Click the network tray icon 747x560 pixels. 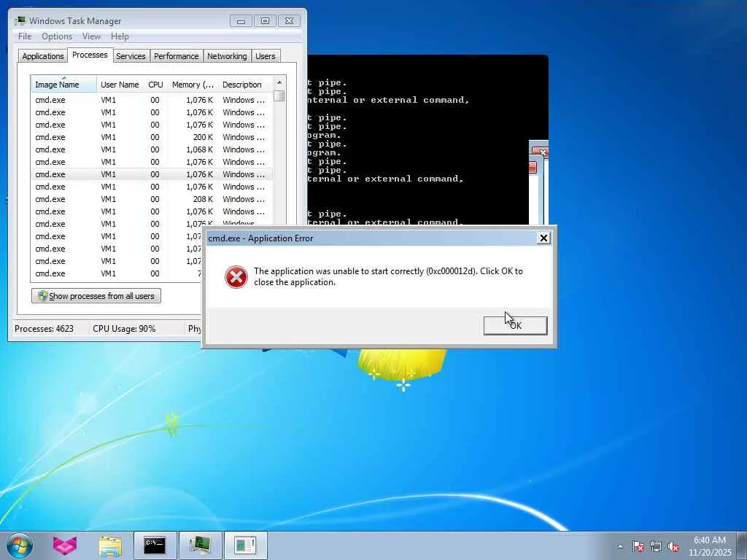(656, 546)
